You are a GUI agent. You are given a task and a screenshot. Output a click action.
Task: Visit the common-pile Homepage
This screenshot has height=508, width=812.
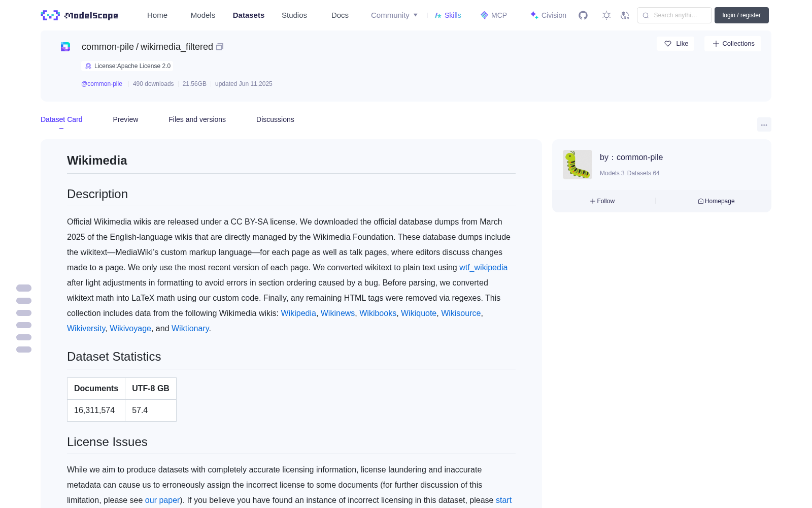pyautogui.click(x=716, y=201)
